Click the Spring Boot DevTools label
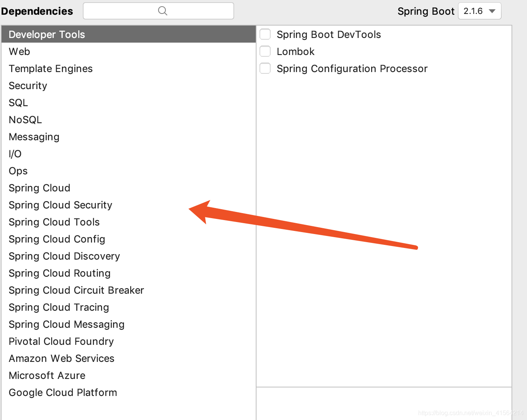The image size is (527, 420). [x=329, y=34]
